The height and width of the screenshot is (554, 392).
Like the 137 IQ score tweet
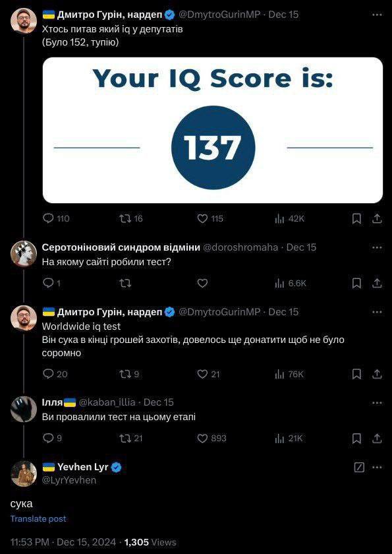[x=210, y=219]
